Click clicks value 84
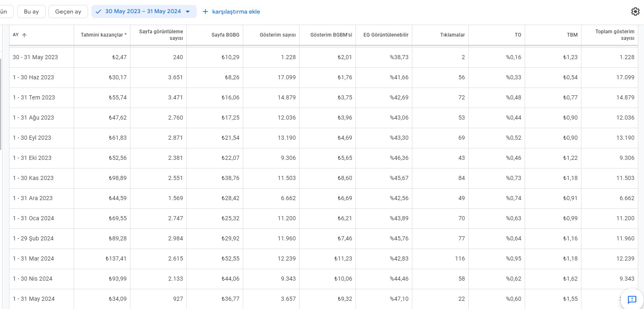Screen dimensions: 644x309 pos(462,178)
